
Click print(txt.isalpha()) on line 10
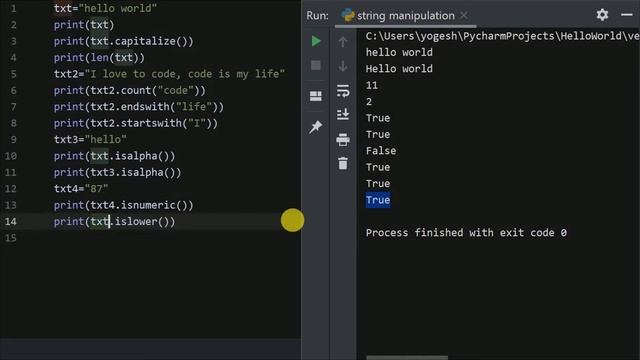pos(115,156)
